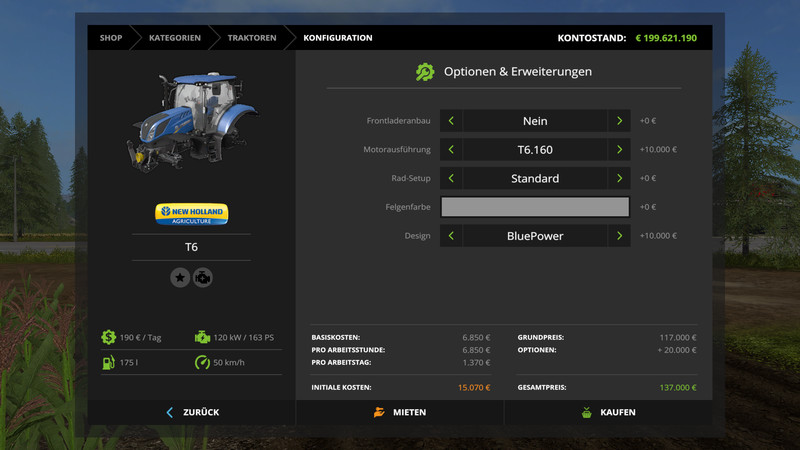Open the Kategorien breadcrumb
The height and width of the screenshot is (450, 800).
[x=175, y=38]
